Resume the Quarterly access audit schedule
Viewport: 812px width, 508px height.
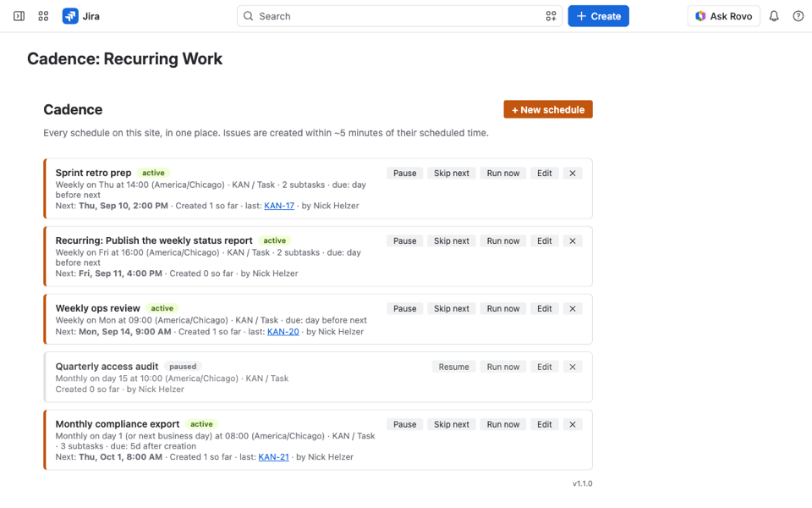click(x=453, y=367)
